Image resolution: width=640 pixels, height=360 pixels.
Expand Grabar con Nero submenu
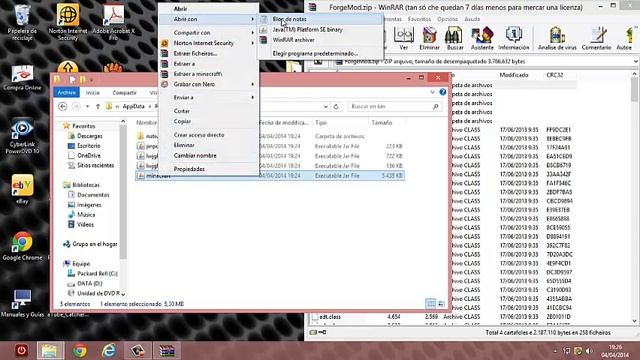pos(209,84)
